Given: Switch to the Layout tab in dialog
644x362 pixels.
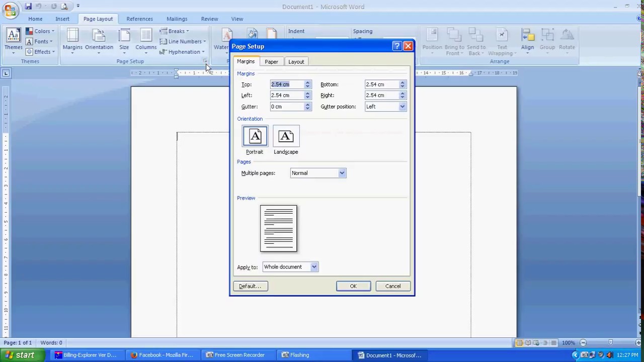Looking at the screenshot, I should [296, 62].
